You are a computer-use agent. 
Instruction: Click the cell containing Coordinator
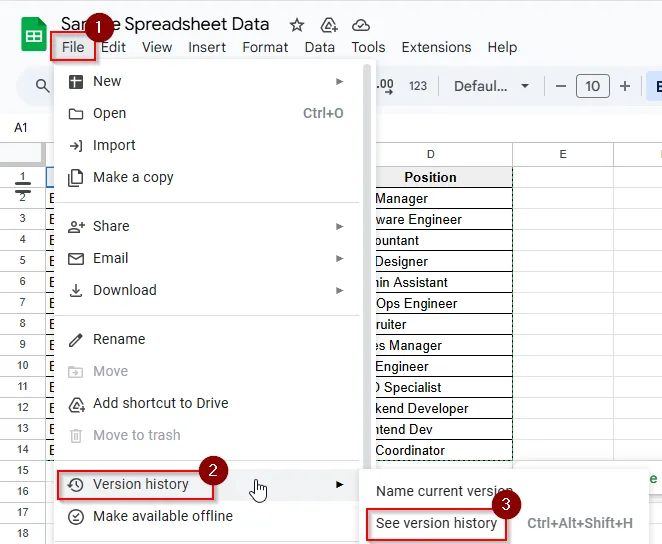444,451
